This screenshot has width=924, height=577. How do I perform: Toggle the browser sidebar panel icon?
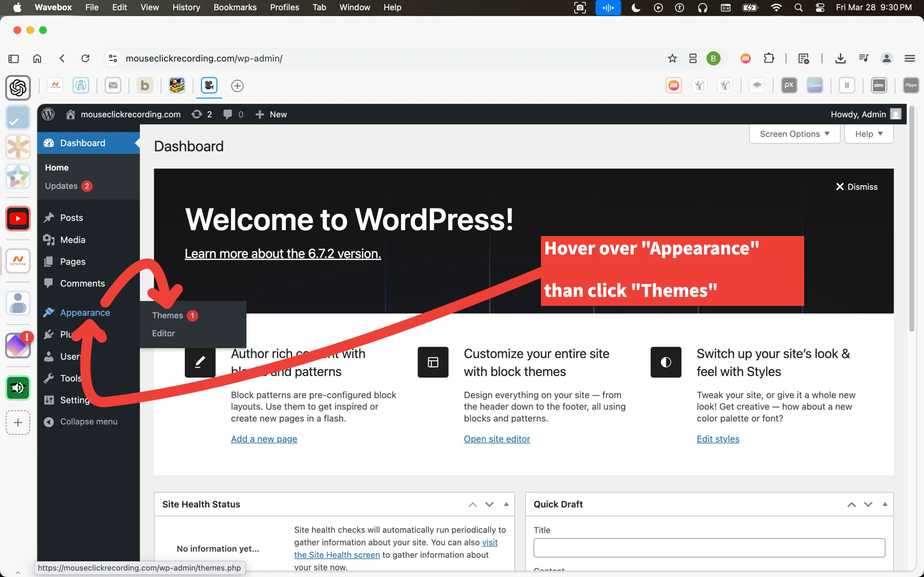(x=13, y=58)
